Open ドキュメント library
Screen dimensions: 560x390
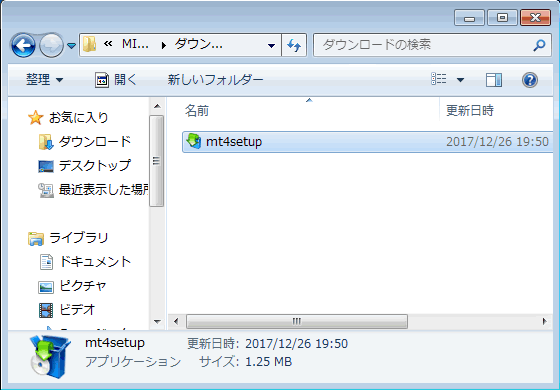pos(95,262)
